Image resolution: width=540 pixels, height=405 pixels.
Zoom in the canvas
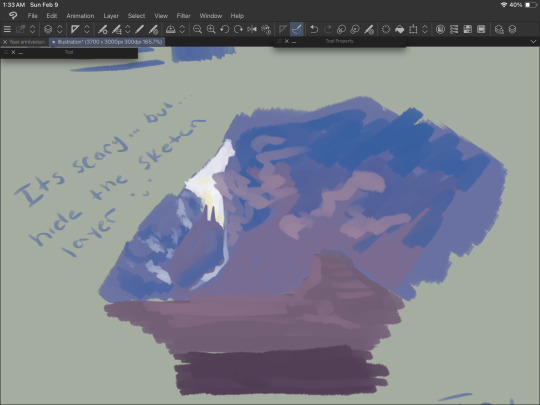coord(211,29)
